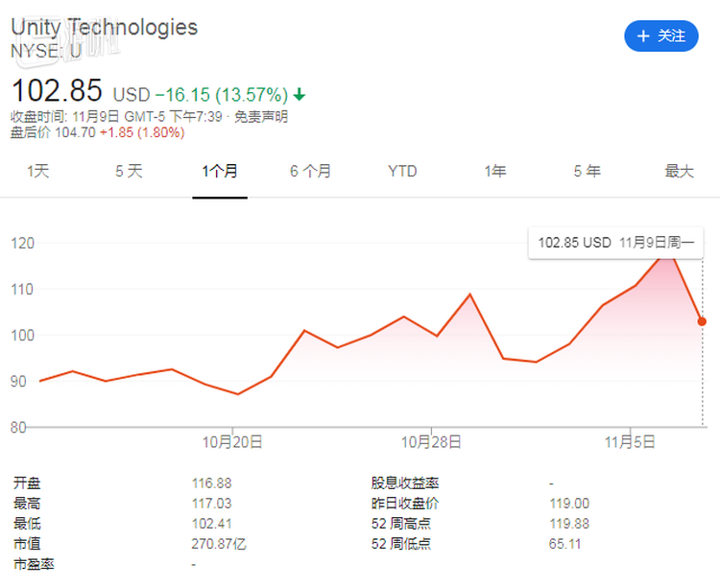Click the red data point at the chart's end

point(702,321)
